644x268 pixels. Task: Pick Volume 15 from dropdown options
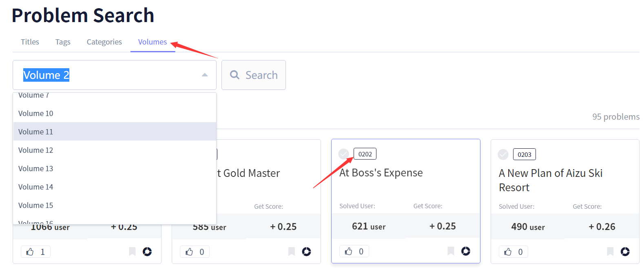36,205
